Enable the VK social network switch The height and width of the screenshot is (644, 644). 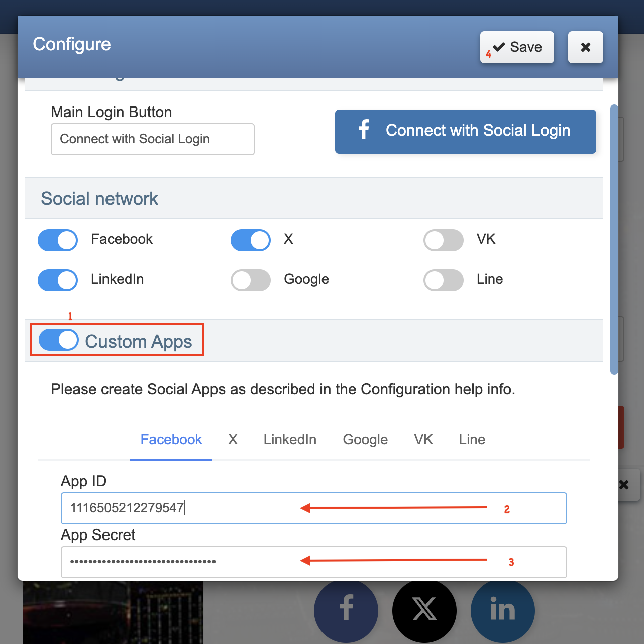(444, 240)
